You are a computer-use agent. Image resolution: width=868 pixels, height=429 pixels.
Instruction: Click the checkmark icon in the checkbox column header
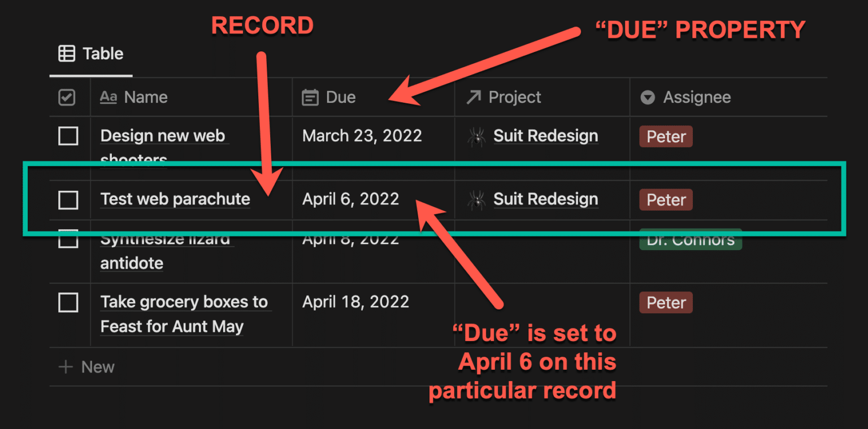coord(68,97)
